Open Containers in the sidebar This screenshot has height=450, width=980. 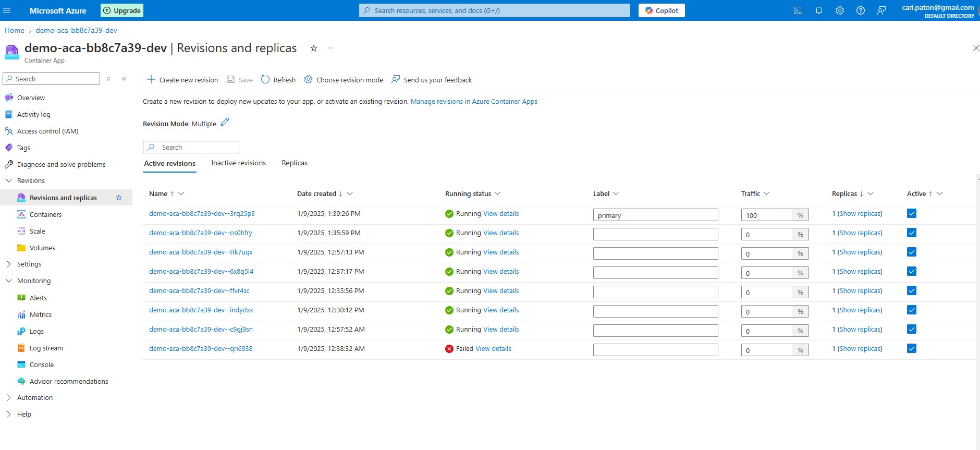45,214
